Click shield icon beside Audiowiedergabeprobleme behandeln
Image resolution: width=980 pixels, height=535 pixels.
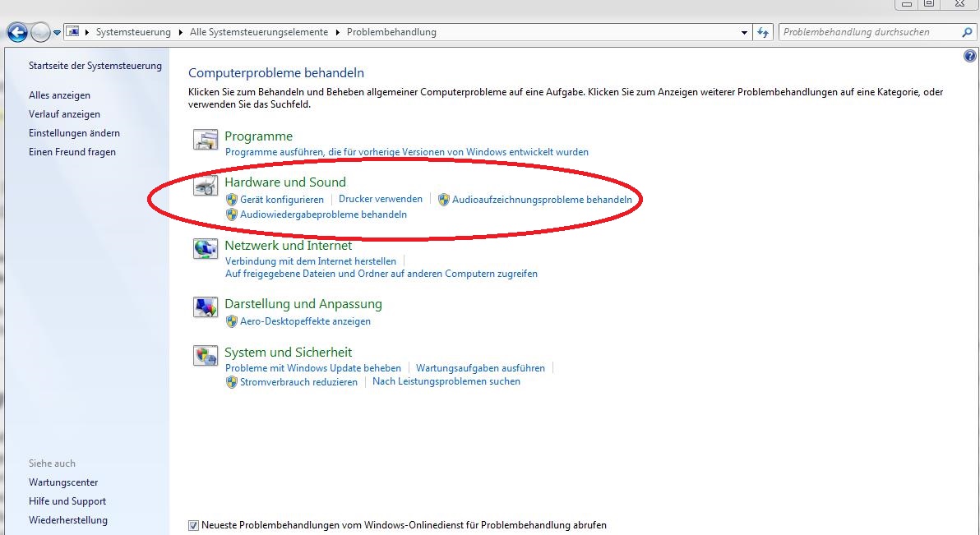coord(232,214)
